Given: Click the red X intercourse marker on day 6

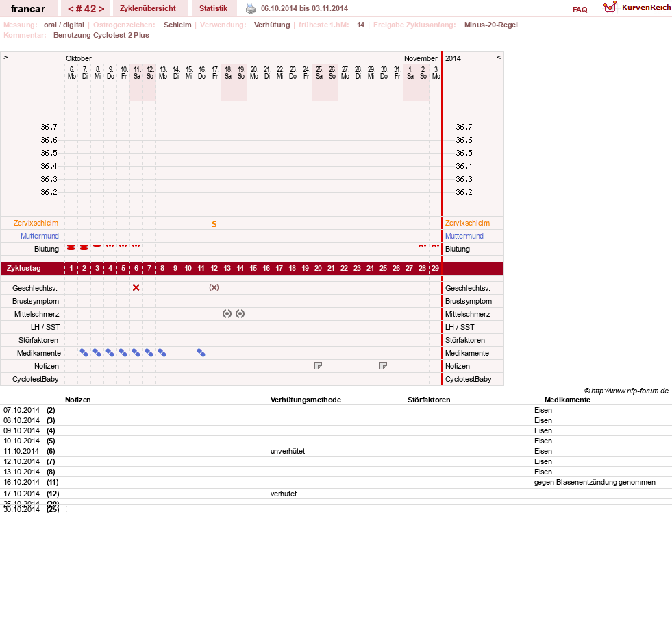Looking at the screenshot, I should [136, 288].
